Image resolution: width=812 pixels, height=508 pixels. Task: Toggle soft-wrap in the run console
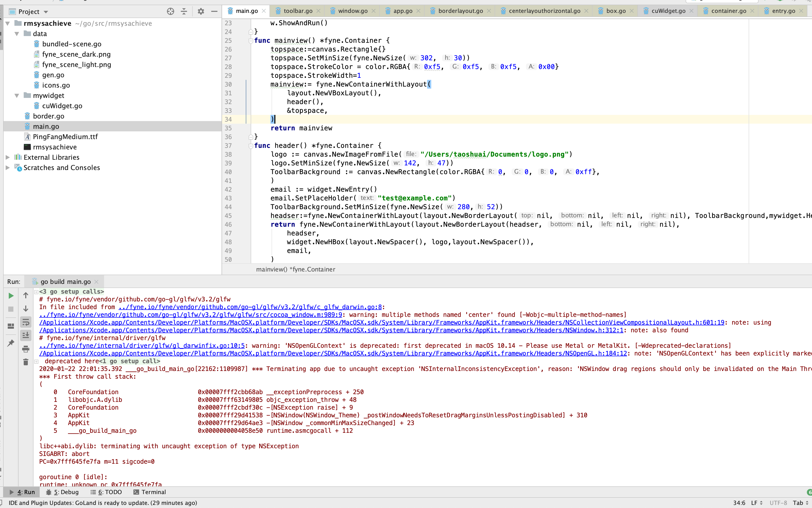click(26, 322)
